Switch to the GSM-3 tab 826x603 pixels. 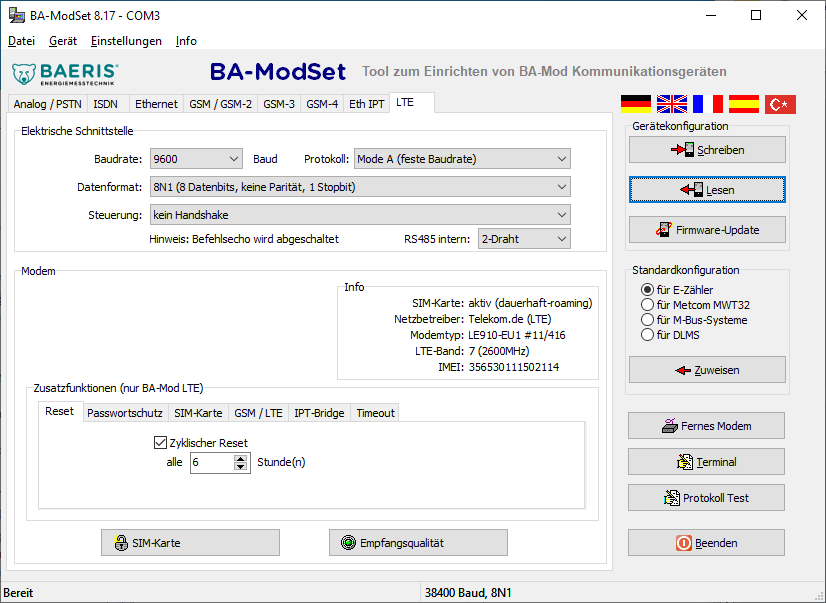click(x=279, y=104)
